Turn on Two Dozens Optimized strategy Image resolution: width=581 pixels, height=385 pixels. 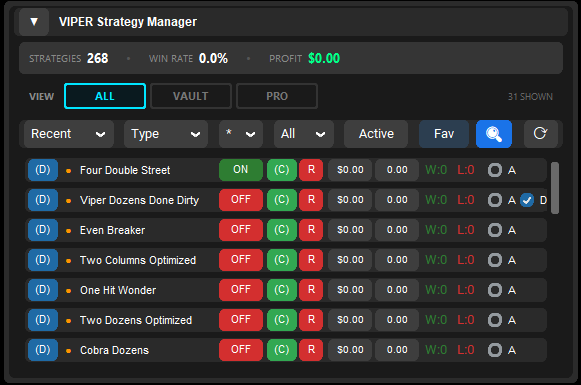tap(241, 320)
